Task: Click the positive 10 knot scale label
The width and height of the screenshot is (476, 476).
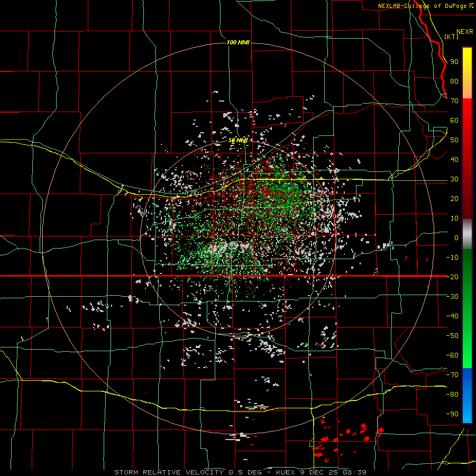Action: click(454, 218)
